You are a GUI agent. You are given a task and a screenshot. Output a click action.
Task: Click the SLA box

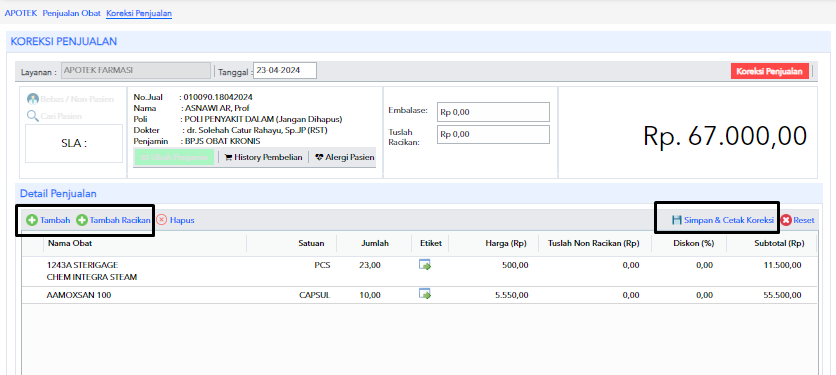click(x=74, y=143)
